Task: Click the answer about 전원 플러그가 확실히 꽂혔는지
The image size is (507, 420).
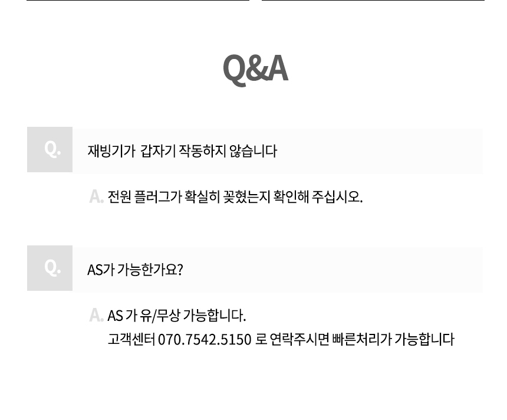Action: click(x=235, y=196)
